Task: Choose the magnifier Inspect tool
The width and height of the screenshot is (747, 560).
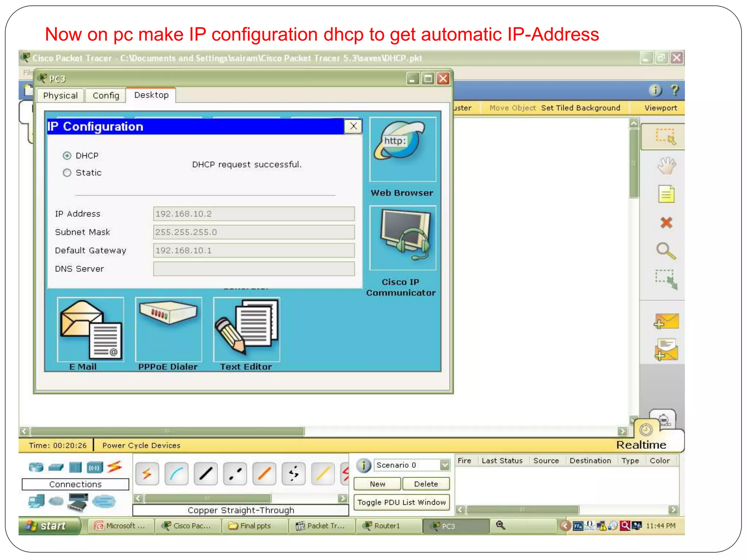Action: click(666, 251)
